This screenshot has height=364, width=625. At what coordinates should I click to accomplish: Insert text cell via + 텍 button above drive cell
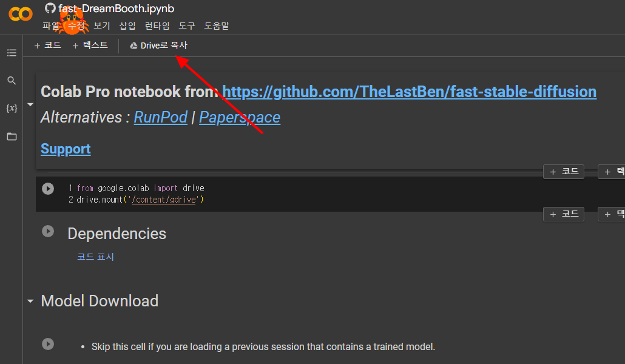(612, 172)
